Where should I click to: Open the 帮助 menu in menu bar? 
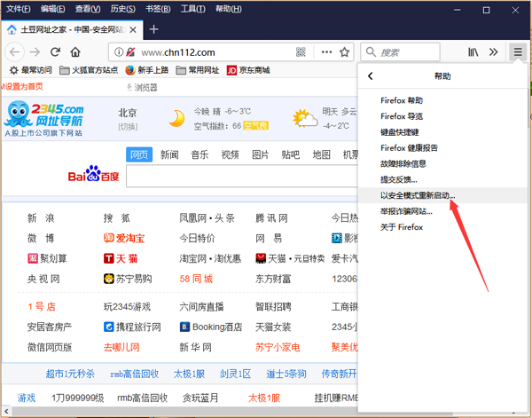[x=229, y=9]
